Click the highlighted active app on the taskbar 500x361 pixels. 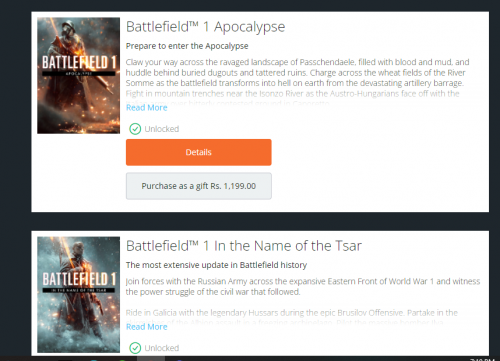pyautogui.click(x=151, y=358)
